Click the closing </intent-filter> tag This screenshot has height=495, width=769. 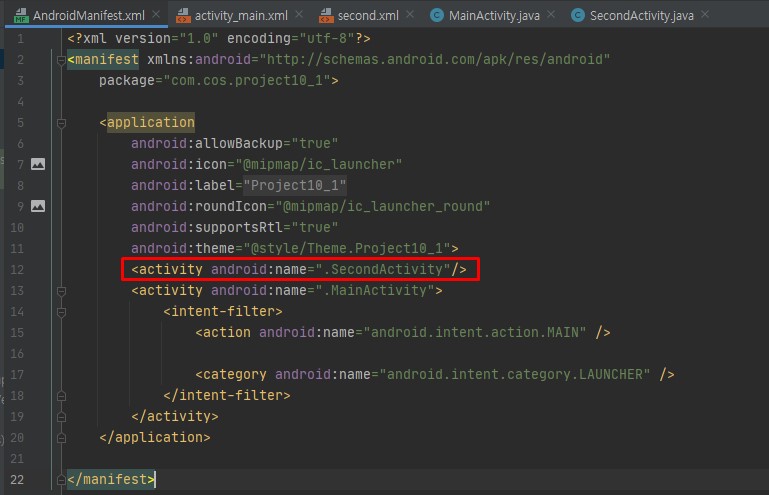227,395
